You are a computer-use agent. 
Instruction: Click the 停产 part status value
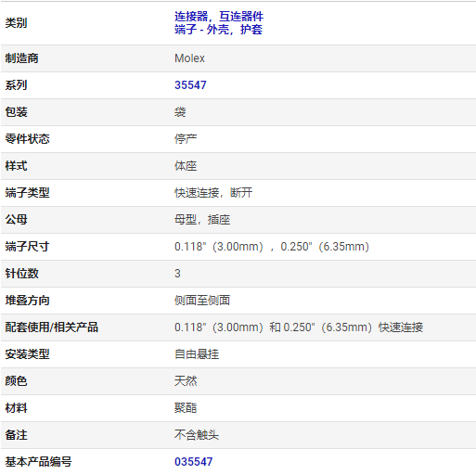coord(186,139)
